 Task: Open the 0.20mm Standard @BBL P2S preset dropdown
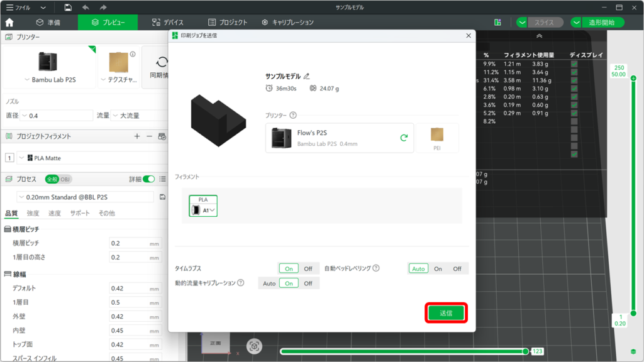coord(86,197)
